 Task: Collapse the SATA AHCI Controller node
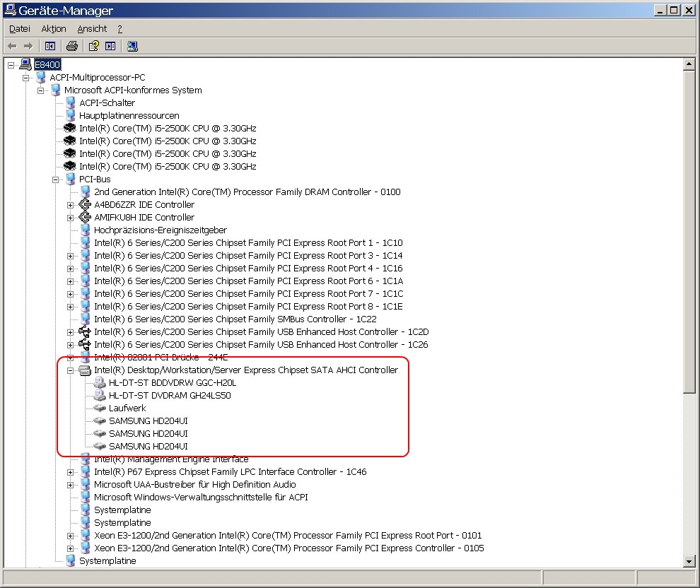[70, 370]
